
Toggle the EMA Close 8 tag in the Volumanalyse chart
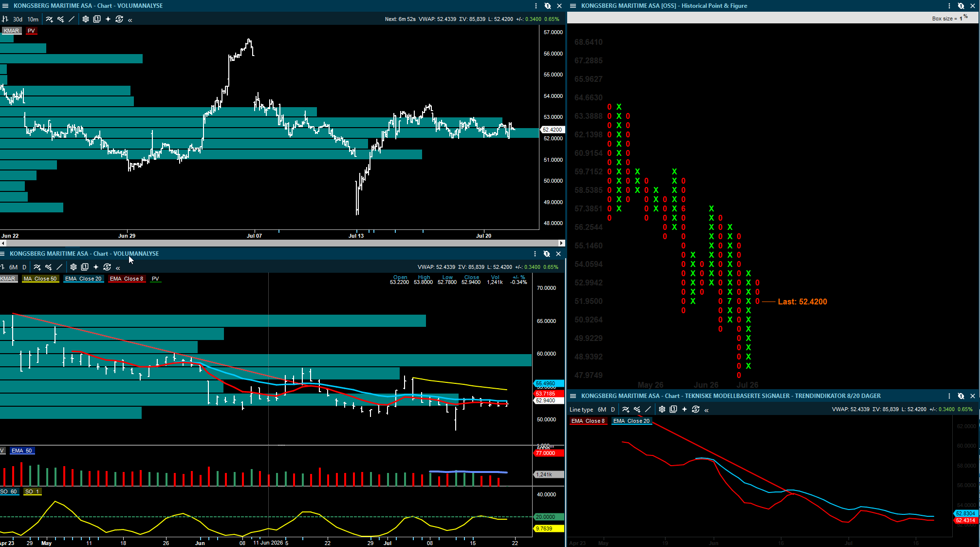(127, 279)
